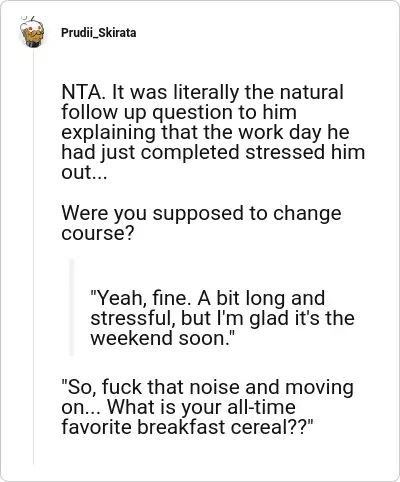Select the 'Were you supposed to change course?' line
Viewport: 400px width, 482px height.
tap(201, 223)
